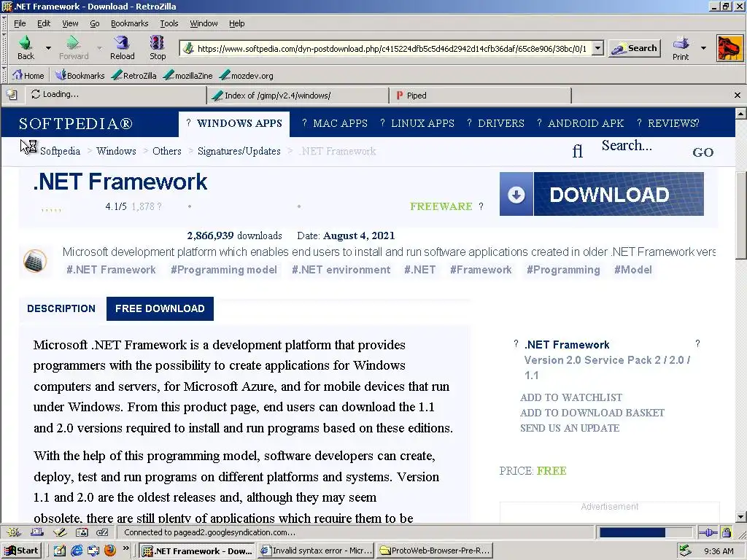Click the Search button next to address bar
The height and width of the screenshot is (560, 747).
click(x=635, y=48)
